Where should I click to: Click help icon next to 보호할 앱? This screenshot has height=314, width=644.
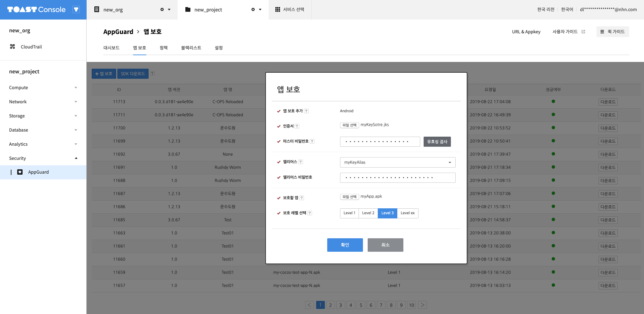tap(302, 198)
